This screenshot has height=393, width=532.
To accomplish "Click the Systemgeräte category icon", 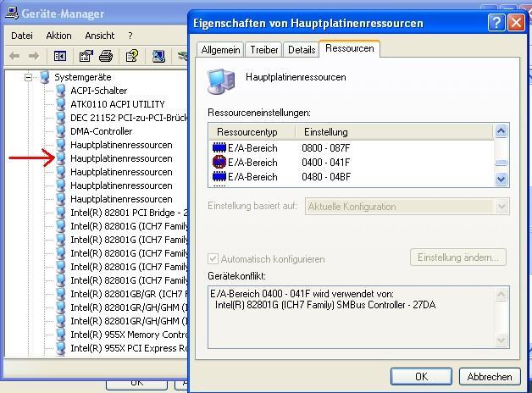I will [45, 77].
